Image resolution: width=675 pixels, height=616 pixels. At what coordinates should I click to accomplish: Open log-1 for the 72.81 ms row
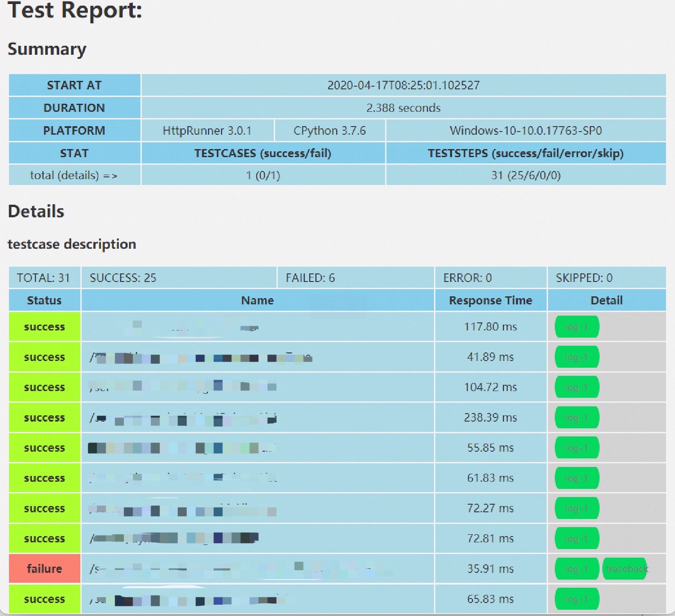577,538
